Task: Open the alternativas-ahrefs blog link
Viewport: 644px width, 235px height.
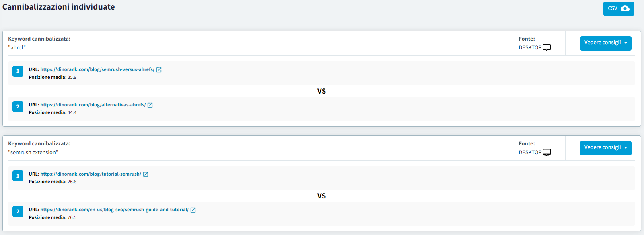Action: tap(93, 105)
